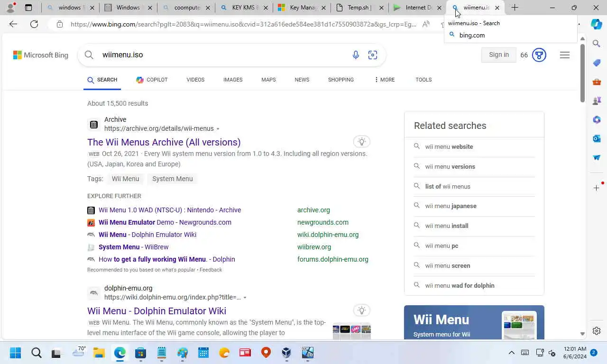Select related search wii menu versions
This screenshot has width=607, height=364.
(450, 166)
